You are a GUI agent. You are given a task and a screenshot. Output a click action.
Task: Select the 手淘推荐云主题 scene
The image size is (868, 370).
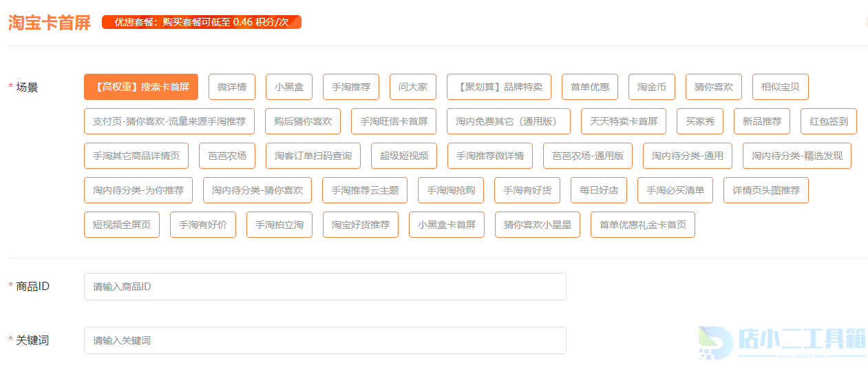[365, 190]
